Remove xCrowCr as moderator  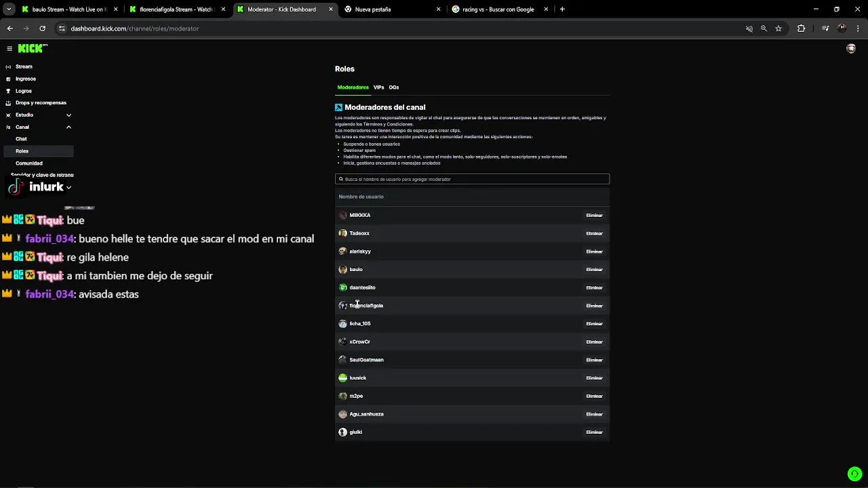point(595,342)
